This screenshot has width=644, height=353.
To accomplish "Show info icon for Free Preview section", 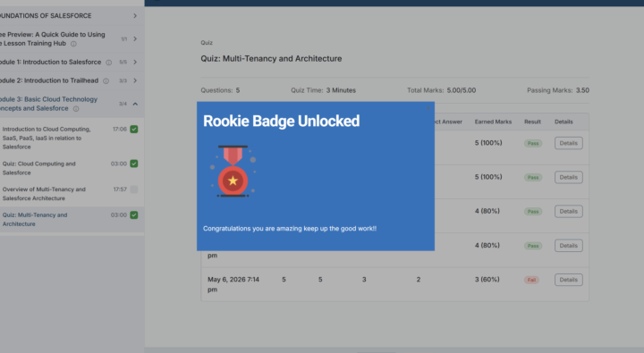I will click(x=73, y=44).
